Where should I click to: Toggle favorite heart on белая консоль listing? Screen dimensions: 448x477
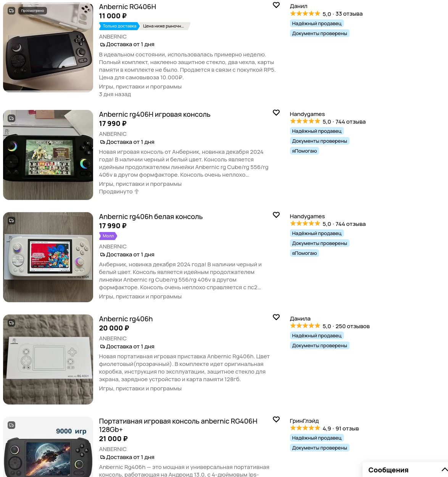276,215
